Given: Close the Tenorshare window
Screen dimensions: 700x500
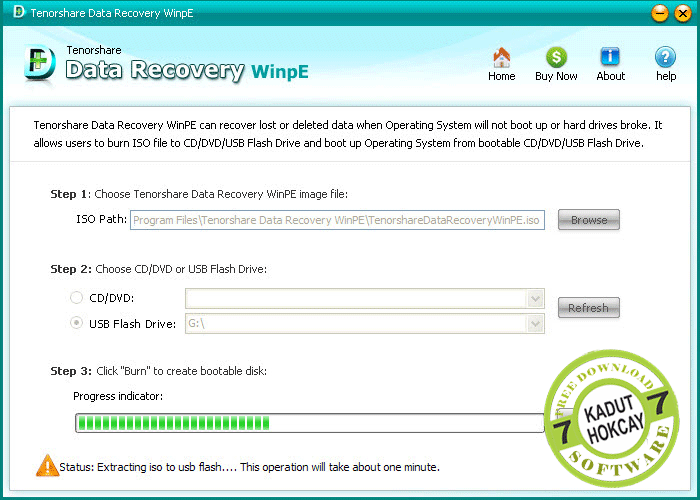Looking at the screenshot, I should click(683, 13).
